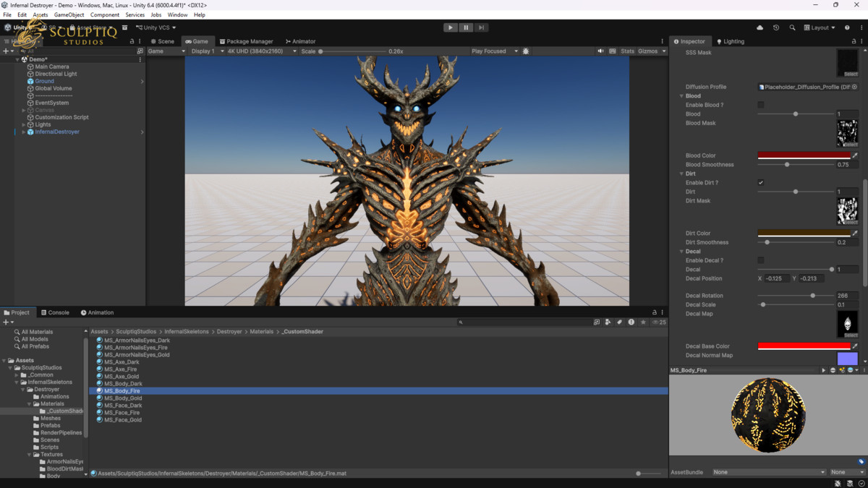
Task: Toggle Gizmos in Game view
Action: 648,51
